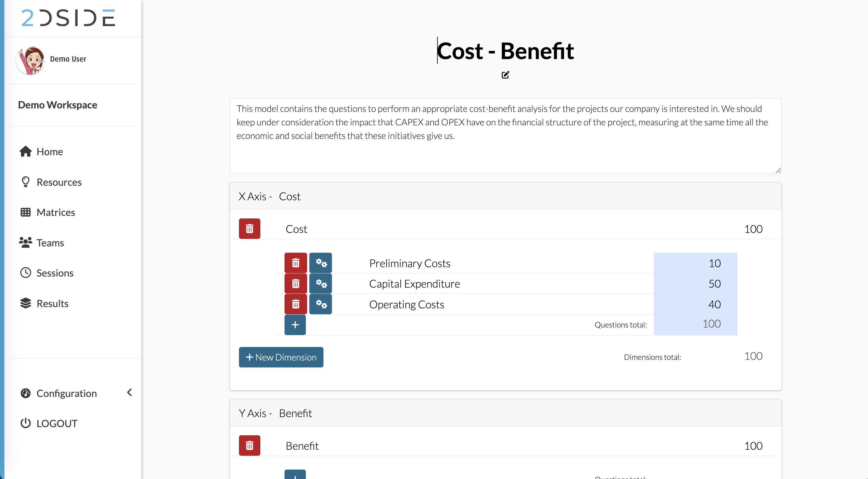Viewport: 868px width, 479px height.
Task: Click the Matrices grid icon
Action: pyautogui.click(x=26, y=212)
